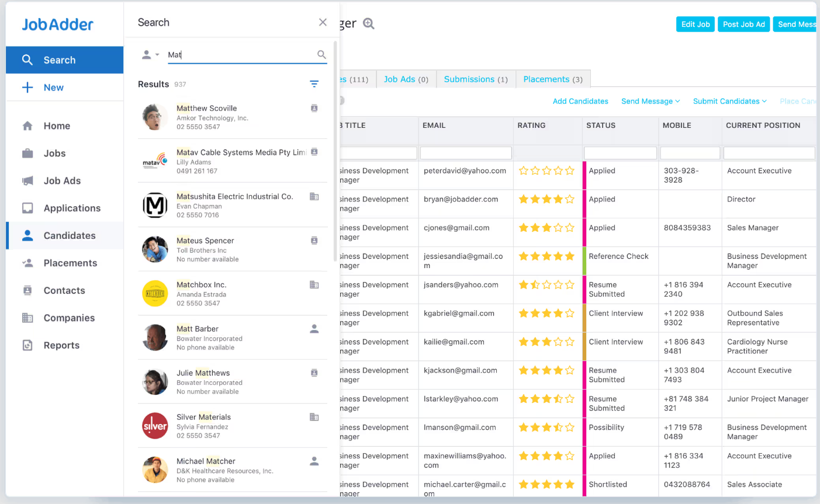
Task: Select the Candidates sidebar icon
Action: point(27,235)
